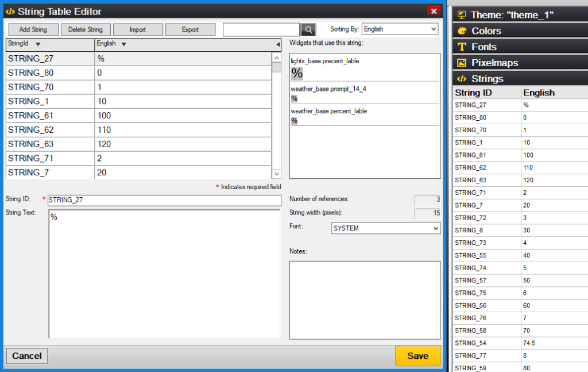The width and height of the screenshot is (588, 372).
Task: Click the String Table Editor title icon
Action: point(10,11)
